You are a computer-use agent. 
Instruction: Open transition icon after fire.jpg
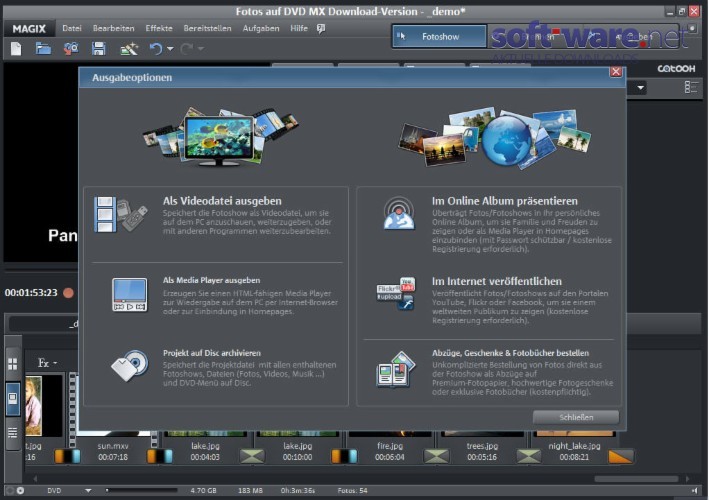coord(436,457)
